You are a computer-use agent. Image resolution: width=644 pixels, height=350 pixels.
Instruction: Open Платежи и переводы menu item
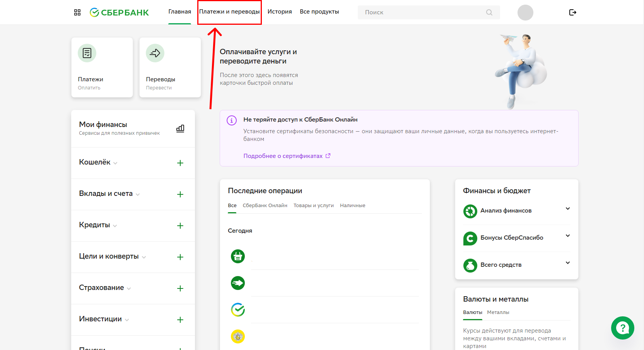click(229, 12)
